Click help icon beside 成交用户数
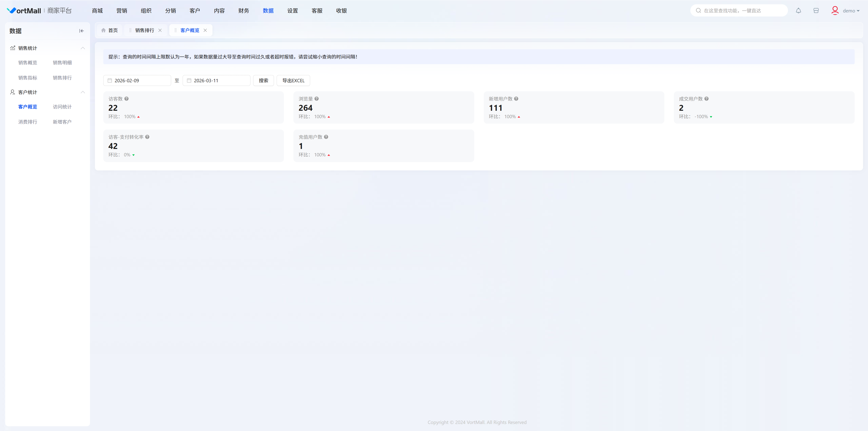The image size is (868, 431). pyautogui.click(x=706, y=99)
